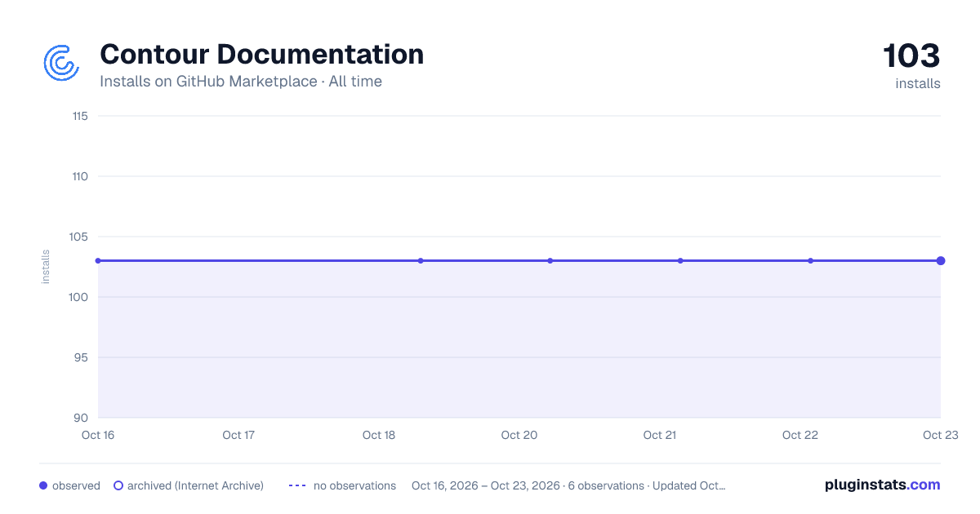Image resolution: width=980 pixels, height=514 pixels.
Task: Click the x-axis label Oct 18
Action: click(x=379, y=435)
